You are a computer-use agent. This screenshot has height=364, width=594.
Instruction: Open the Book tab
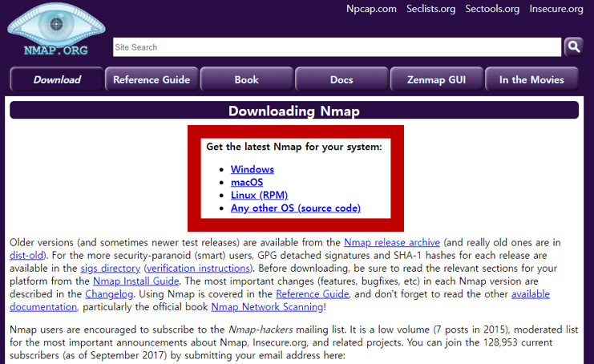click(x=247, y=79)
